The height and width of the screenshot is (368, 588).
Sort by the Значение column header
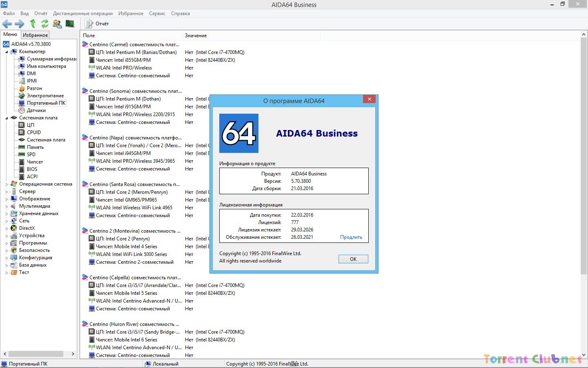point(252,36)
